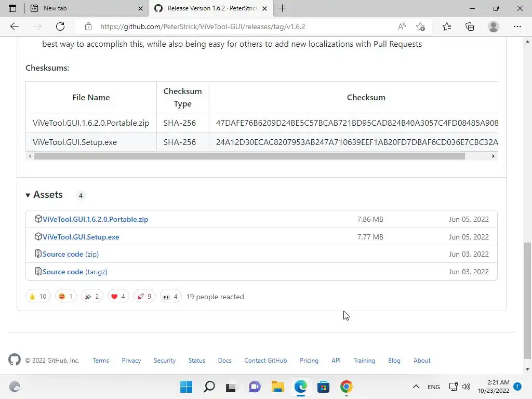Open the About footer link
Screen dimensions: 532x399
click(x=422, y=361)
